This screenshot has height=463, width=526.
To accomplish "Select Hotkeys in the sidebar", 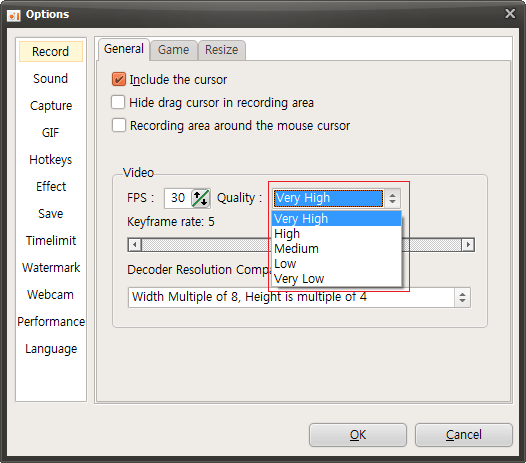I will (51, 160).
